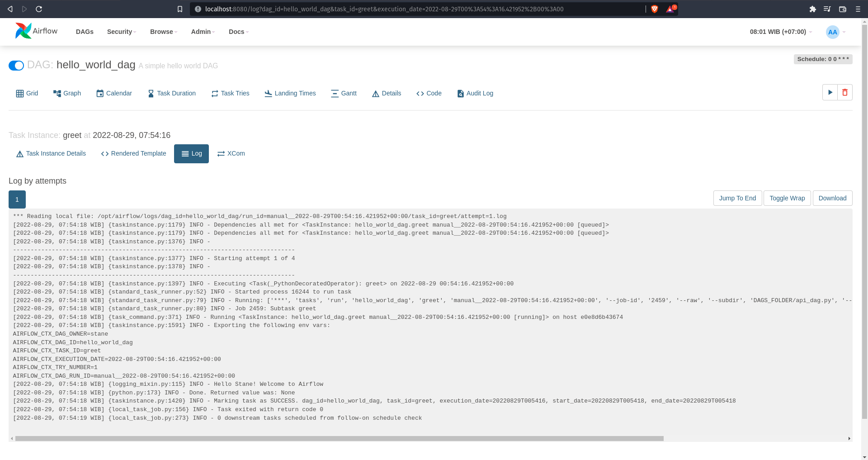Open the Landing Times view
The image size is (868, 460).
coord(290,93)
